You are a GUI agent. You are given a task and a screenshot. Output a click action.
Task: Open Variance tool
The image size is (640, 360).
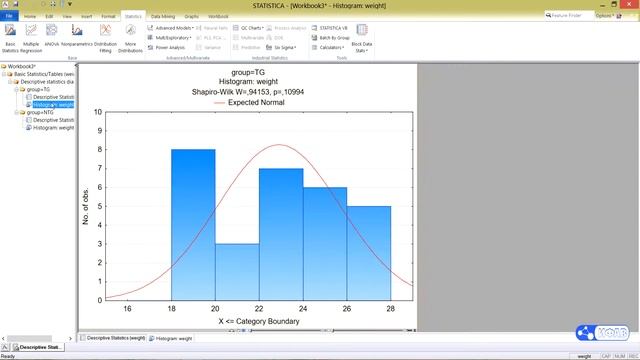point(209,48)
